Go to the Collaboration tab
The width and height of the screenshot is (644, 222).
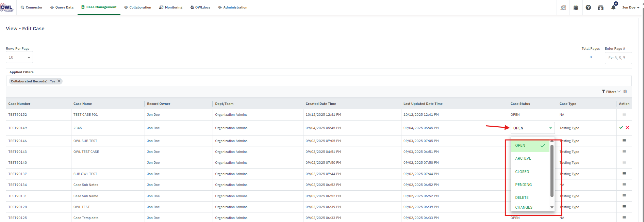click(138, 7)
